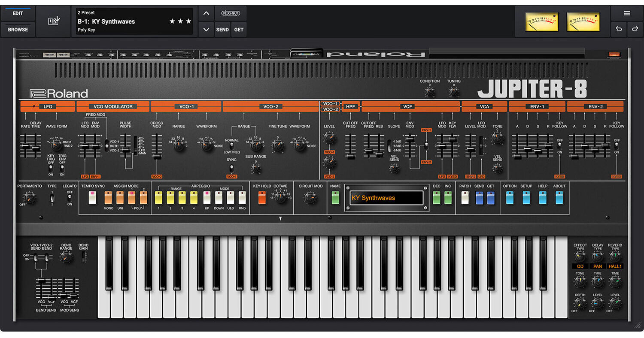This screenshot has height=338, width=644.
Task: Select UNI assign mode button
Action: pyautogui.click(x=120, y=198)
